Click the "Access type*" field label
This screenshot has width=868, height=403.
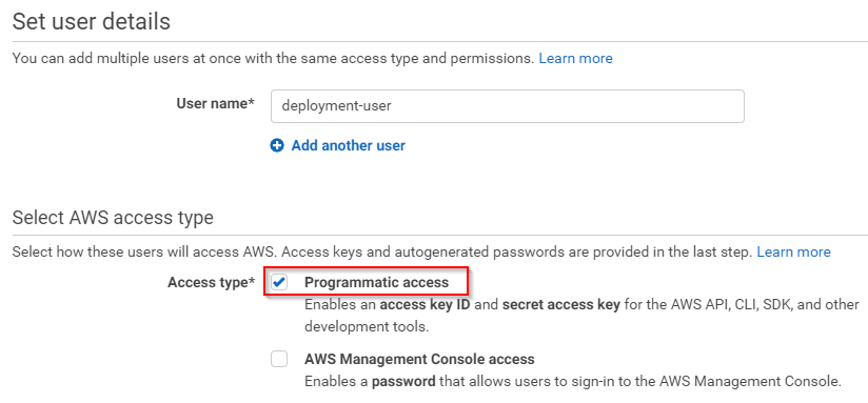tap(211, 282)
